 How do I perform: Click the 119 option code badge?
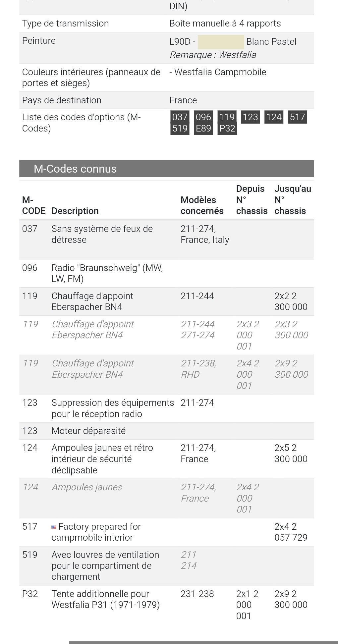point(227,117)
